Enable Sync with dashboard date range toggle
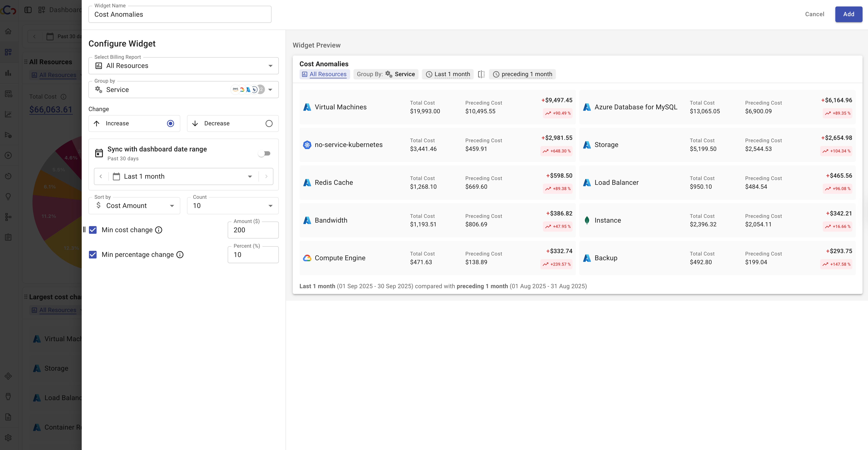 click(x=264, y=153)
